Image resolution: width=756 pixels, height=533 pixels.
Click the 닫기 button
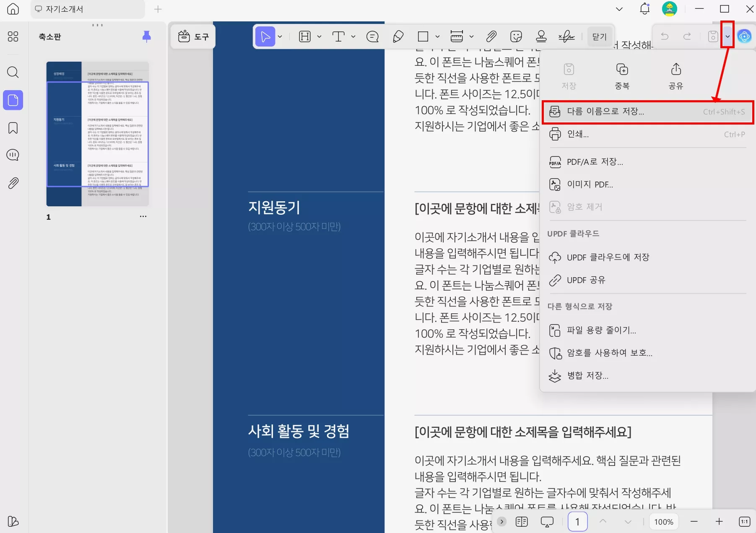click(x=599, y=36)
